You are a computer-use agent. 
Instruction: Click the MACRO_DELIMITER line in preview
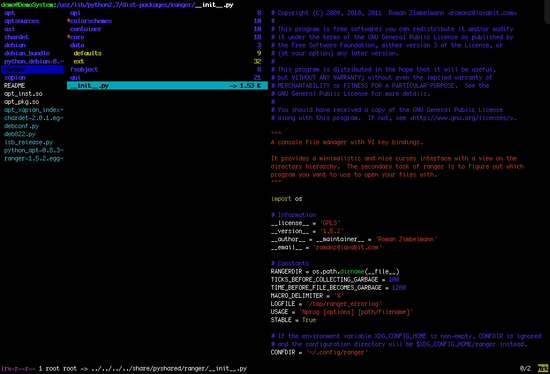tap(307, 296)
